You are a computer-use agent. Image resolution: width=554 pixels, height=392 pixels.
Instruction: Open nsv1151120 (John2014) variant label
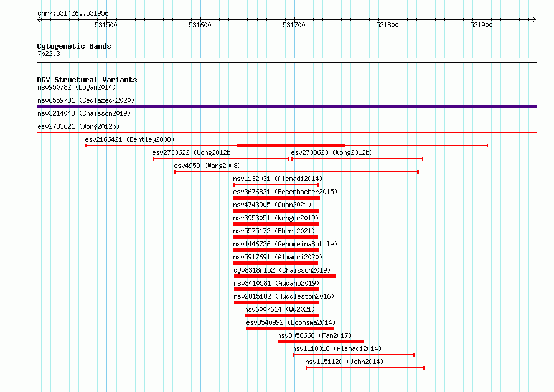click(344, 362)
